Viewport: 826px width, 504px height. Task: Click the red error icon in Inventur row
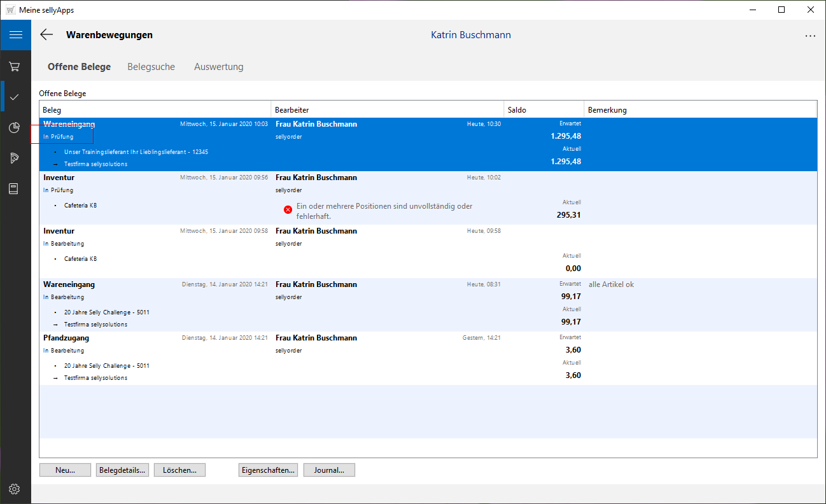(288, 209)
